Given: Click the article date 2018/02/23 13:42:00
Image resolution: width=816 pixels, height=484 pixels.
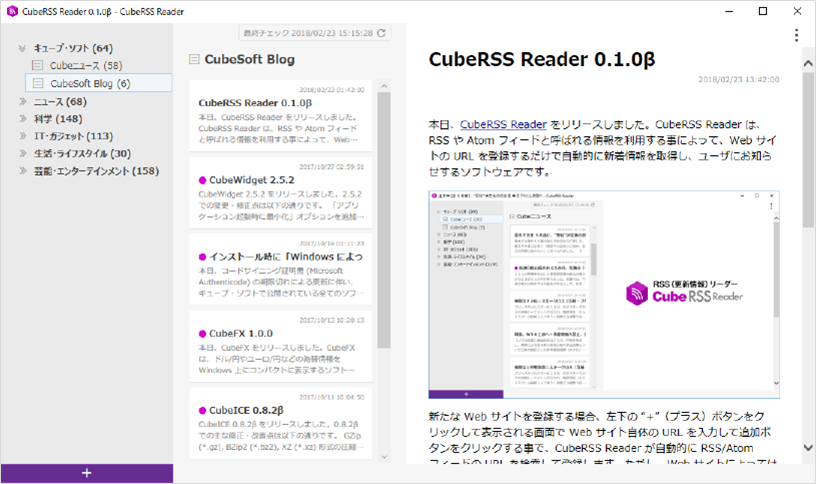Looking at the screenshot, I should pyautogui.click(x=738, y=80).
